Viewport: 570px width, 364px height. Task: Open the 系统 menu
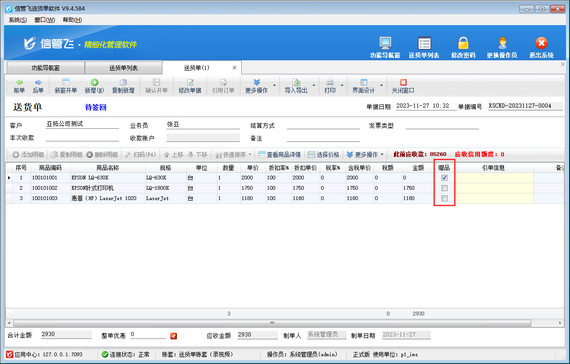18,20
